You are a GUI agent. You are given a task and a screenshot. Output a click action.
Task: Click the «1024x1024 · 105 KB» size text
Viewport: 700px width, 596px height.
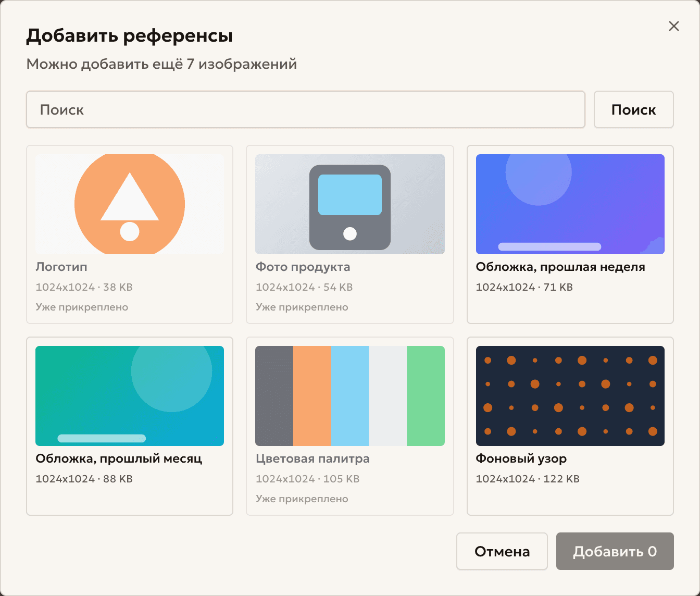point(307,479)
